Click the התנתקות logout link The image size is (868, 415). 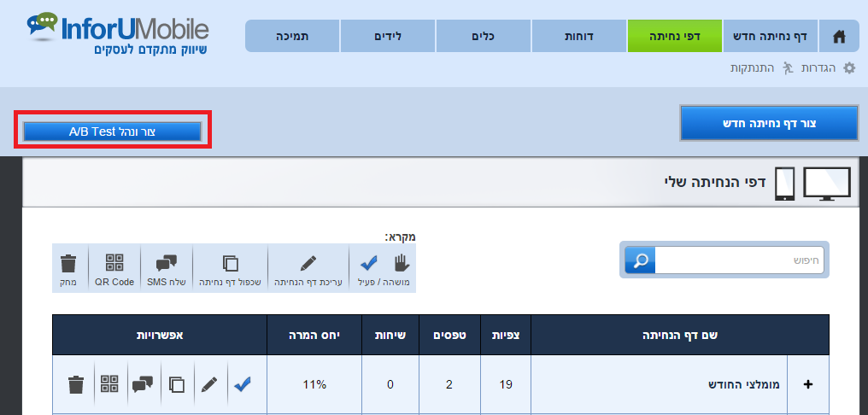tap(752, 67)
